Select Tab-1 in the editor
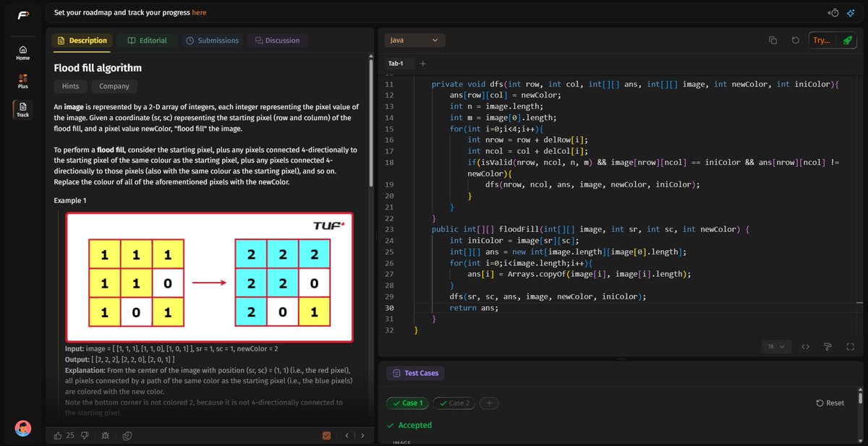Screen dimensions: 868x446 (x=396, y=64)
